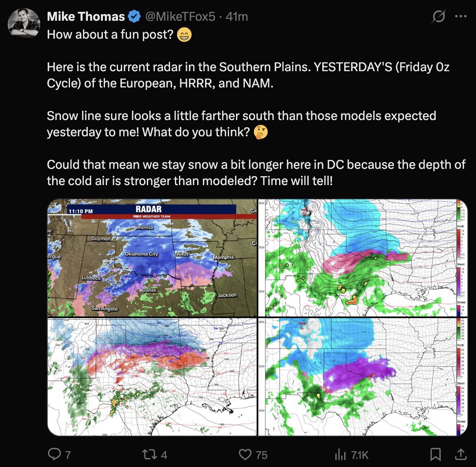
Task: Open the Grok explain post icon
Action: 439,17
